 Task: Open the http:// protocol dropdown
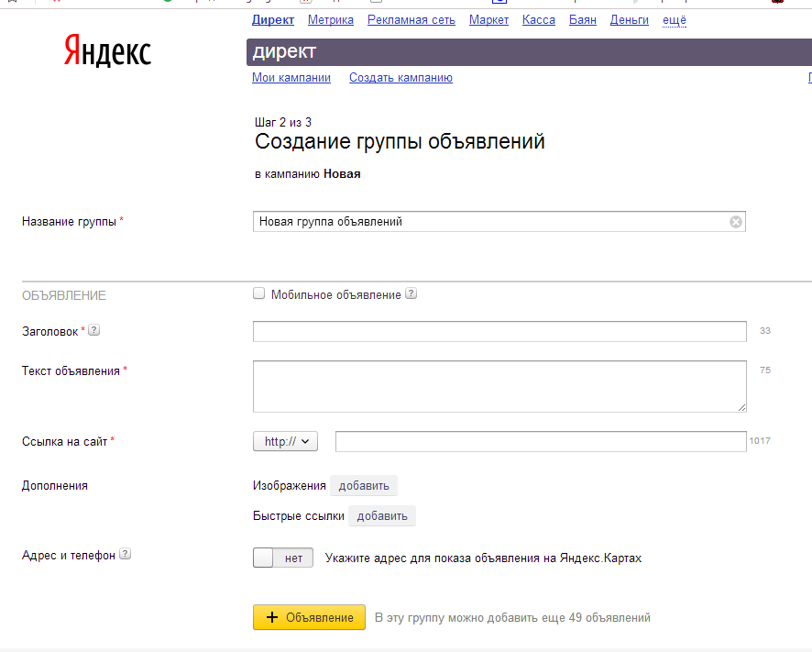285,442
